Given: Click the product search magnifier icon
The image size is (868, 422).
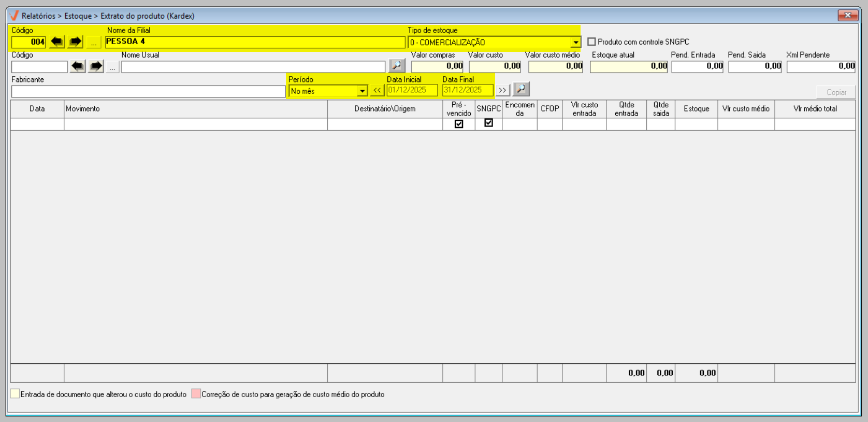Looking at the screenshot, I should click(x=397, y=66).
